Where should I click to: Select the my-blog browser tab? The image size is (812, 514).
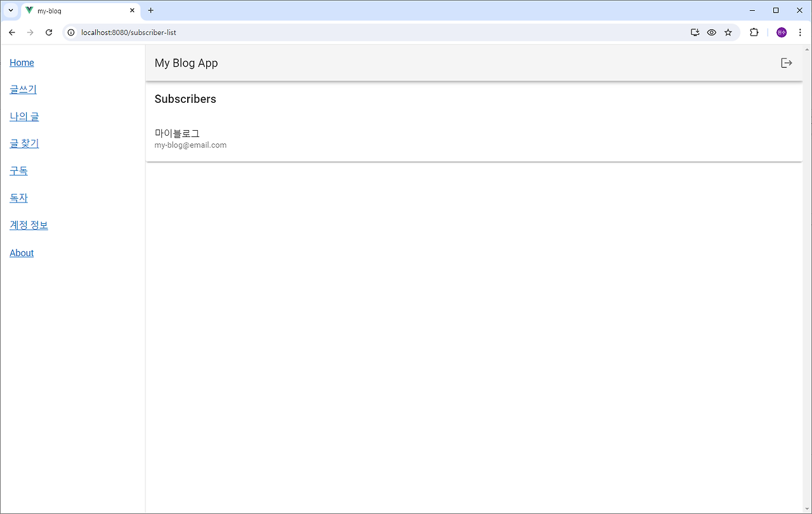click(81, 11)
